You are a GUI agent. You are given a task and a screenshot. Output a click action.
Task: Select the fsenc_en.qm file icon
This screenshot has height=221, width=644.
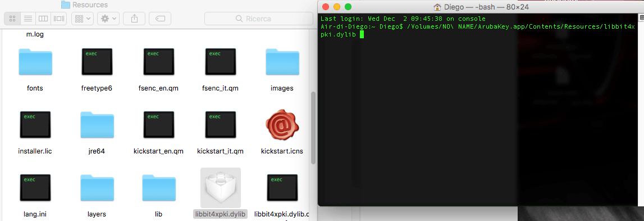[x=158, y=62]
